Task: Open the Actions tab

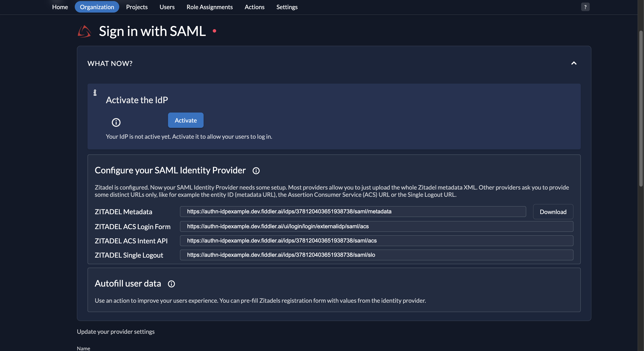Action: click(x=254, y=7)
